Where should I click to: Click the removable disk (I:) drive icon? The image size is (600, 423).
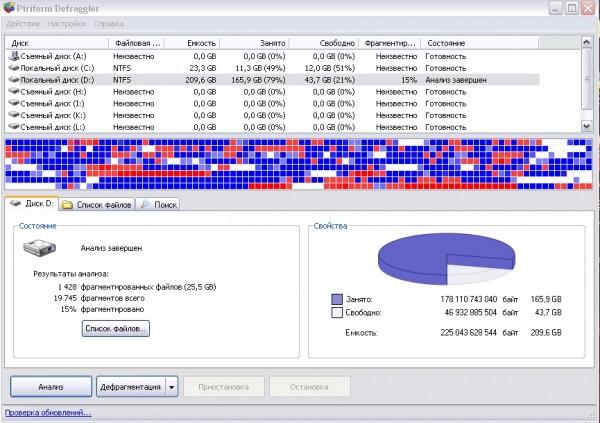14,104
